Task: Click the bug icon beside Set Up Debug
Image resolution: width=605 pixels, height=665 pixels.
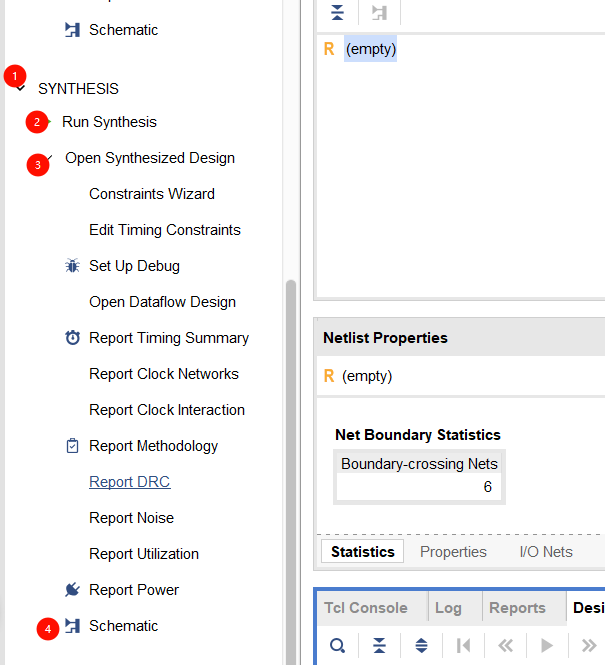Action: [72, 266]
